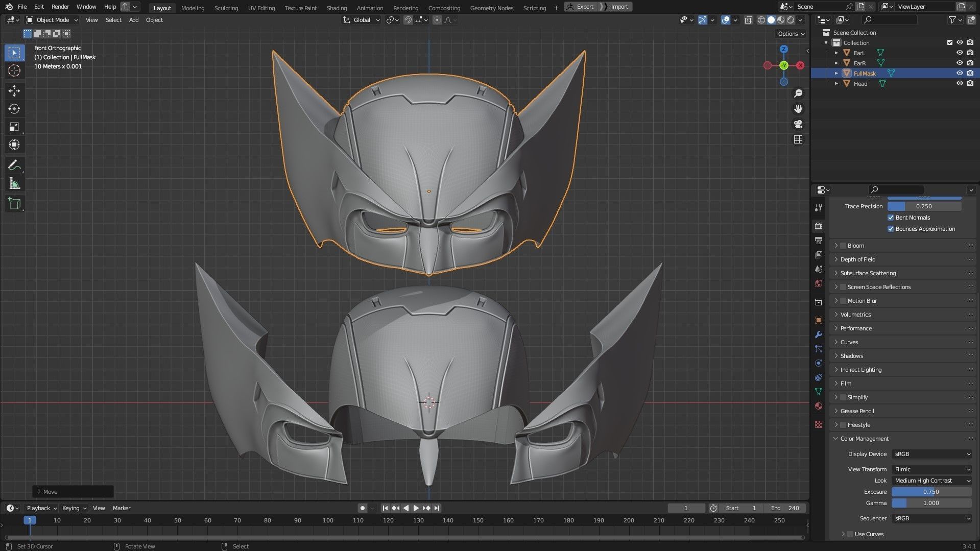Select the Annotate pencil tool
This screenshot has width=980, height=551.
pyautogui.click(x=14, y=165)
